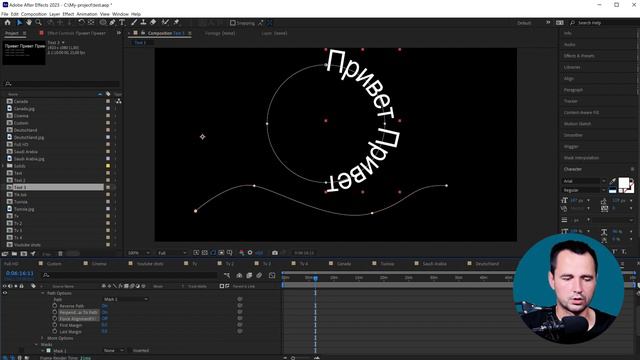Click yellow label of Solids folder
This screenshot has width=640, height=360.
tap(108, 166)
